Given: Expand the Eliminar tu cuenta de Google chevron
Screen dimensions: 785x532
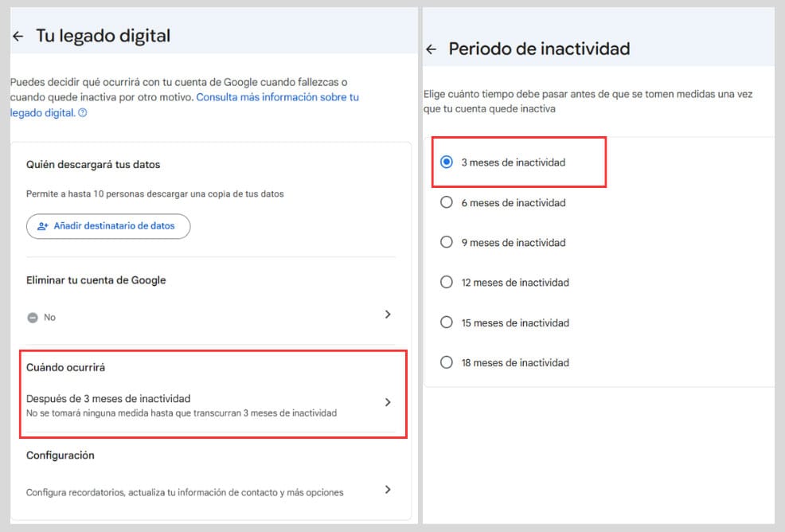Looking at the screenshot, I should click(388, 315).
